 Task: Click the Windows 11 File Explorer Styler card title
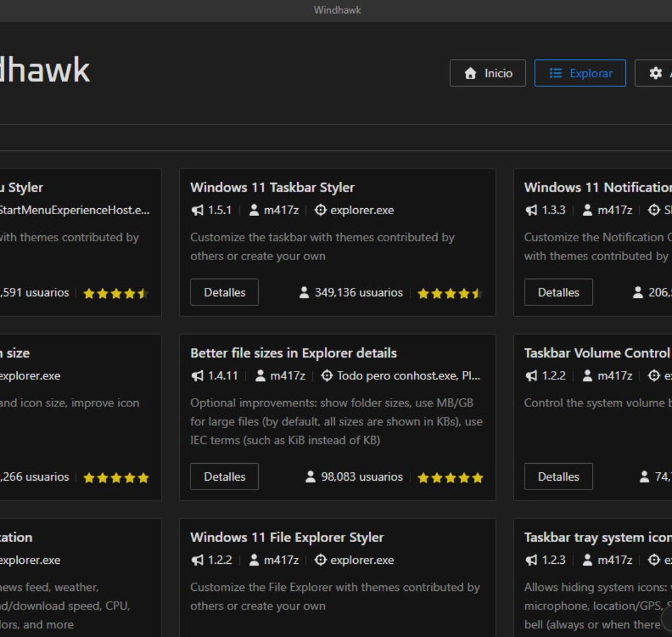pos(287,537)
